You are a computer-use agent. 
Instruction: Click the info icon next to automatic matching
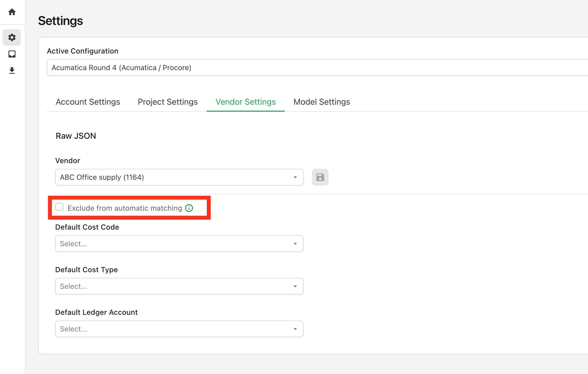[189, 208]
